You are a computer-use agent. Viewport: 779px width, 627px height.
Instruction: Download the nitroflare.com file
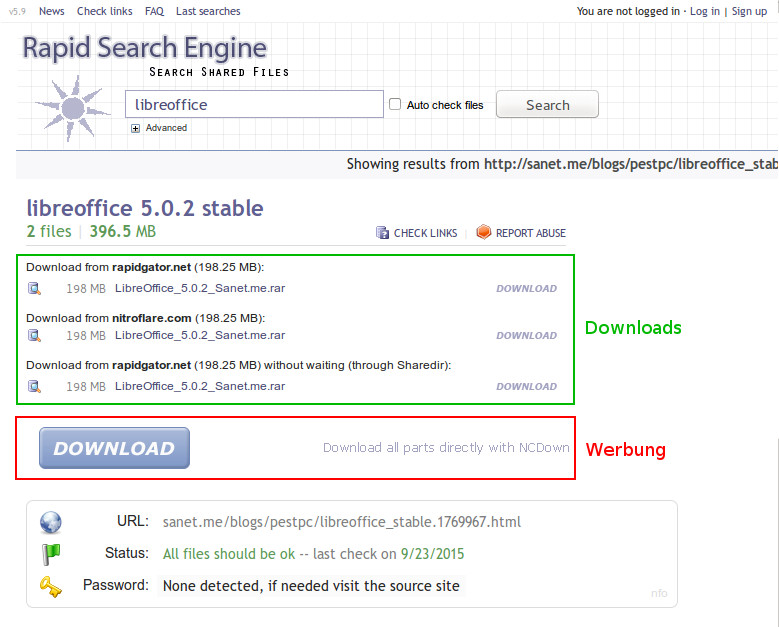point(526,336)
